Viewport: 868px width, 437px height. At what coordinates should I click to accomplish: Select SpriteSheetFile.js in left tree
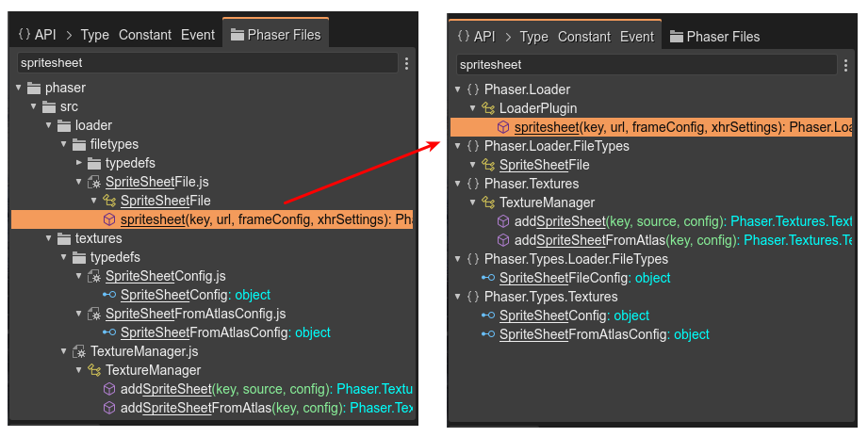pos(157,182)
